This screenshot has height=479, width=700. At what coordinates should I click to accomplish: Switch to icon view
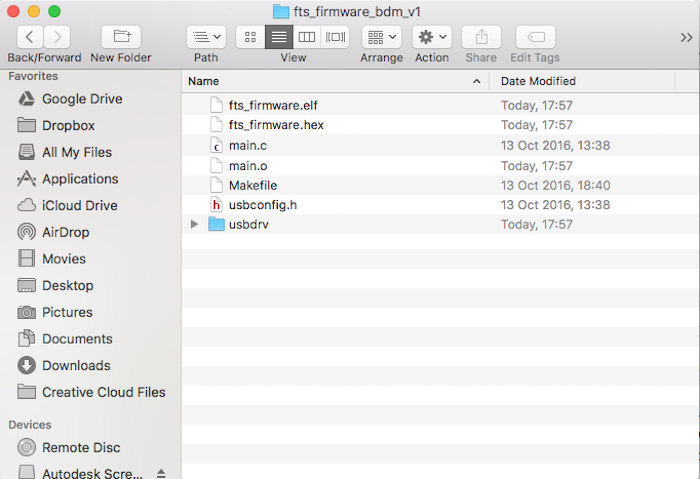point(250,37)
